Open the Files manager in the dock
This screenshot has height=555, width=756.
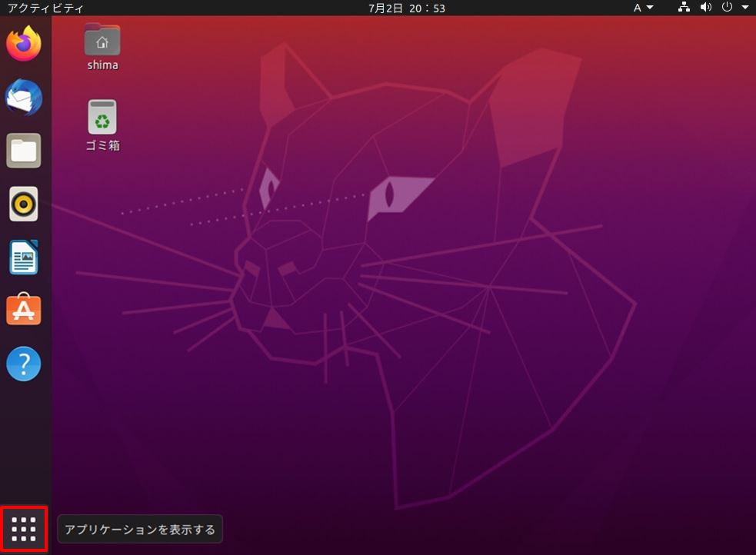tap(24, 151)
